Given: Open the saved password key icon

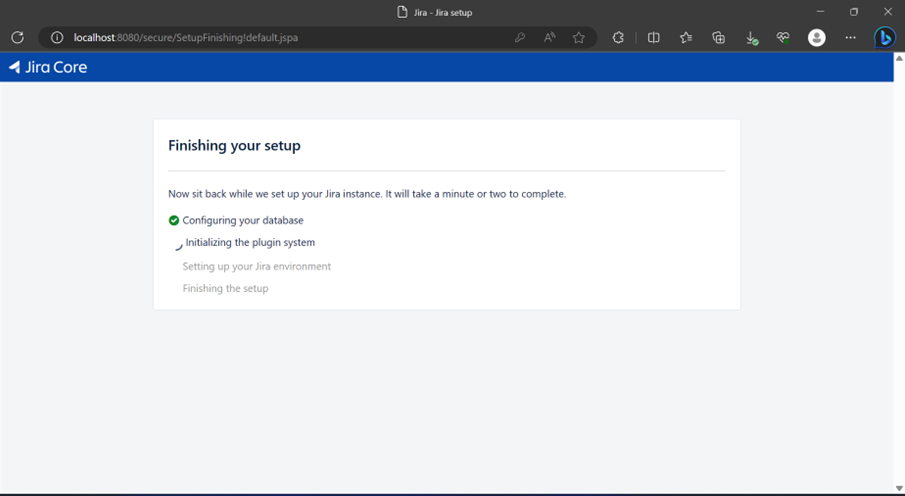Looking at the screenshot, I should click(519, 38).
